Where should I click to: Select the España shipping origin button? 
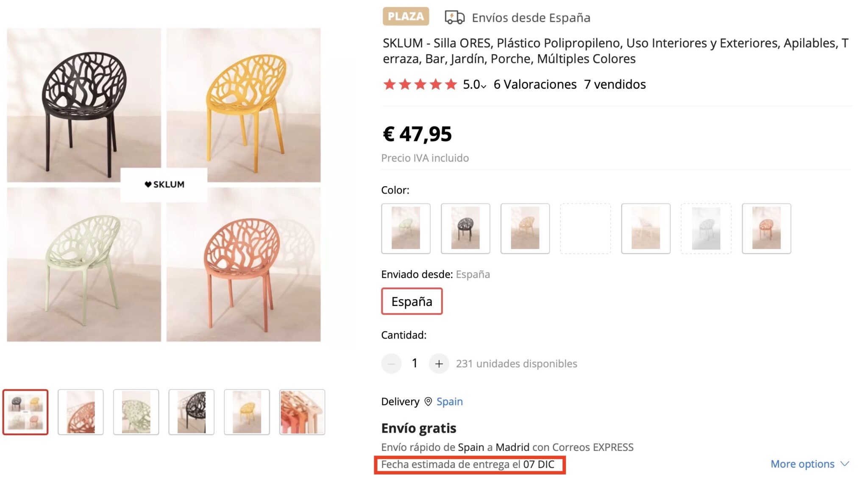[x=412, y=301]
